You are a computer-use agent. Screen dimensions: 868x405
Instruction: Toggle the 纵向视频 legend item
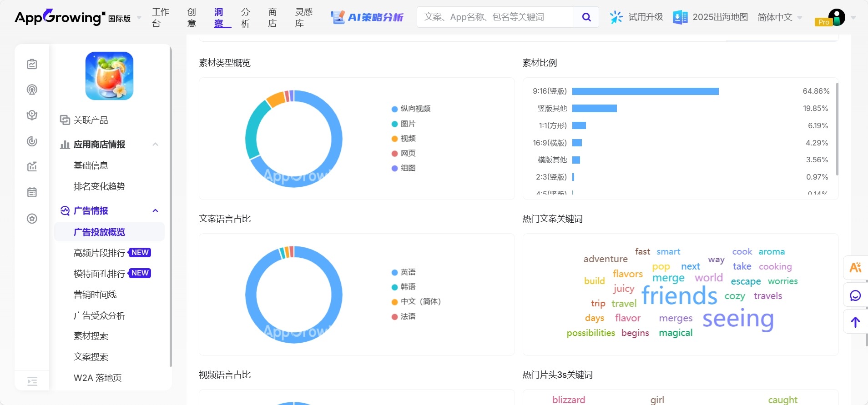pyautogui.click(x=411, y=109)
